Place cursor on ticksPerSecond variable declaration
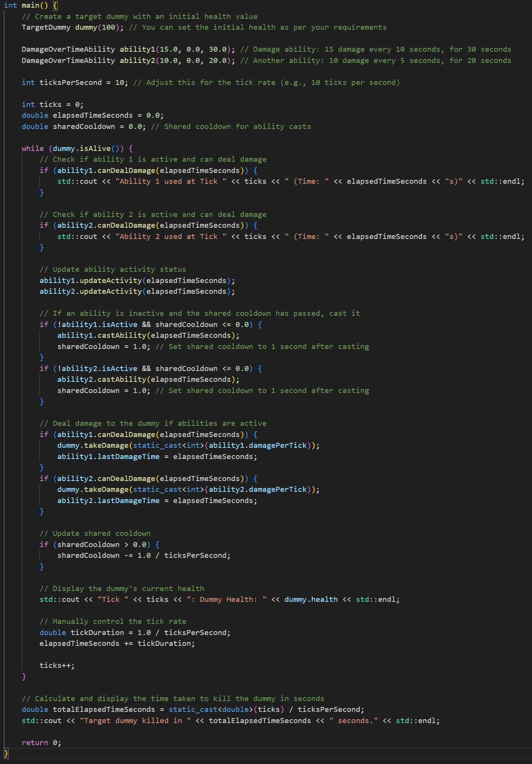The height and width of the screenshot is (764, 532). coord(70,83)
